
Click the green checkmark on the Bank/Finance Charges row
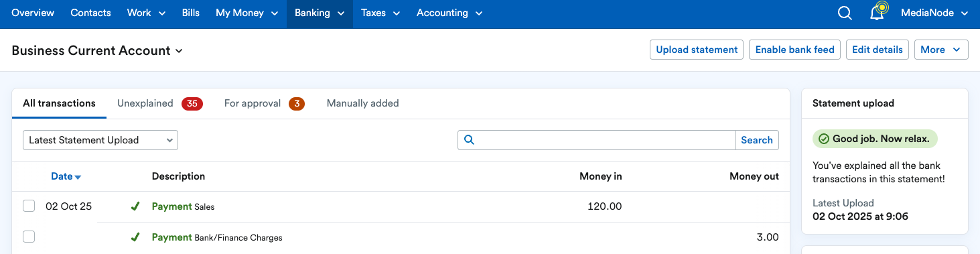click(135, 237)
